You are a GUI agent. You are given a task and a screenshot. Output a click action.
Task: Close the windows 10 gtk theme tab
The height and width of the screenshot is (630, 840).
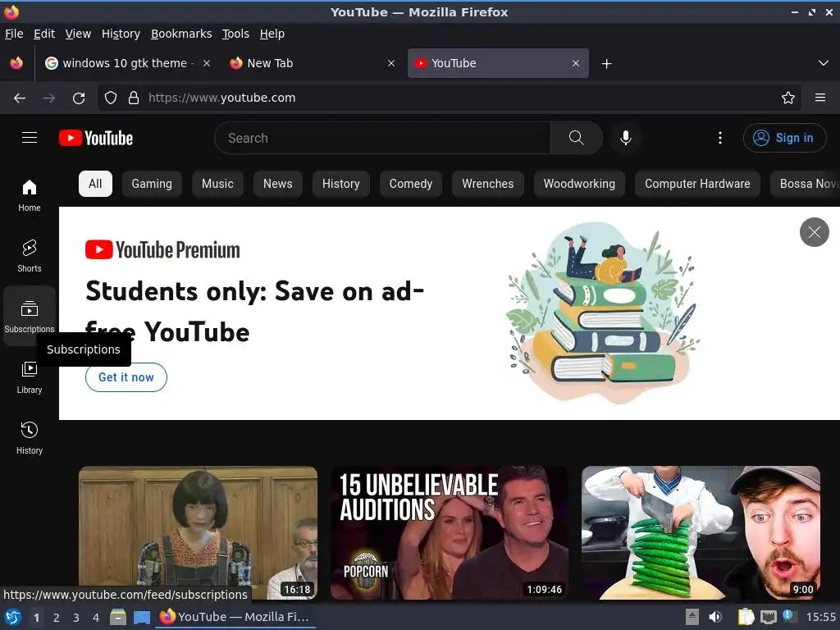206,63
